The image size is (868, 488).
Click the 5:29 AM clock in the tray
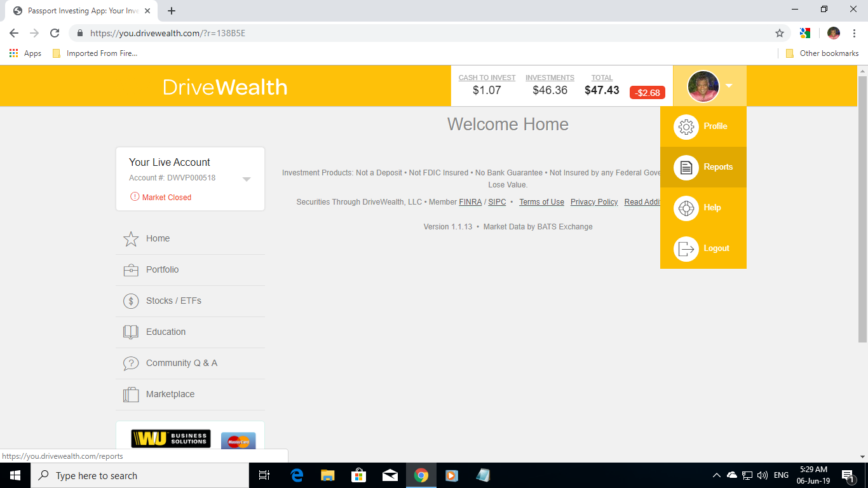(x=813, y=470)
